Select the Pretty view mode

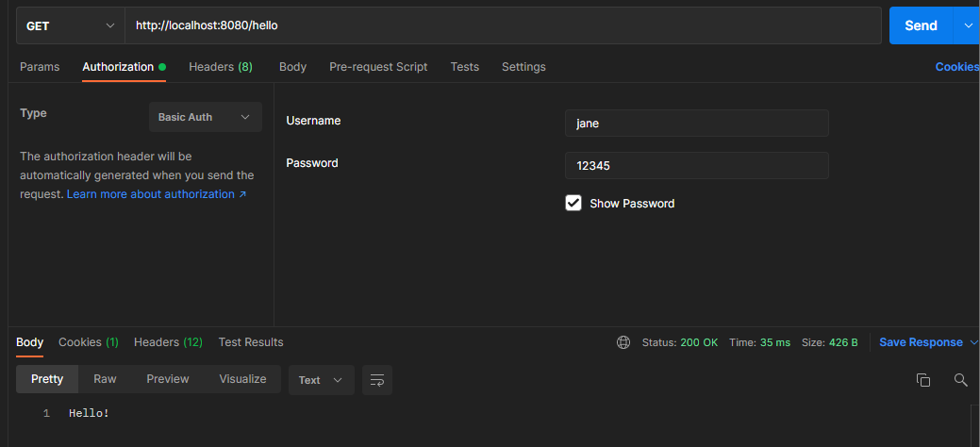pos(47,379)
